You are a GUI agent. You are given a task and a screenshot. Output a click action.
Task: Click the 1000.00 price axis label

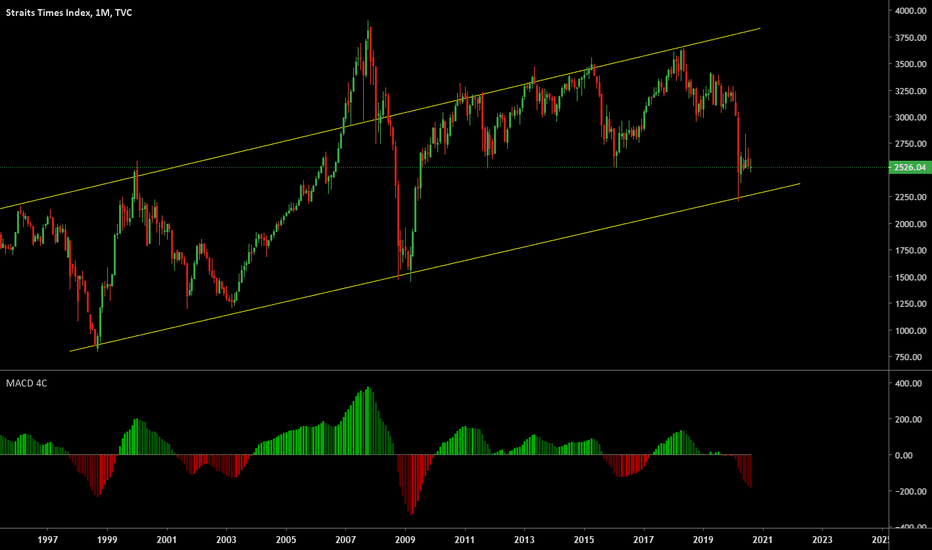[911, 331]
